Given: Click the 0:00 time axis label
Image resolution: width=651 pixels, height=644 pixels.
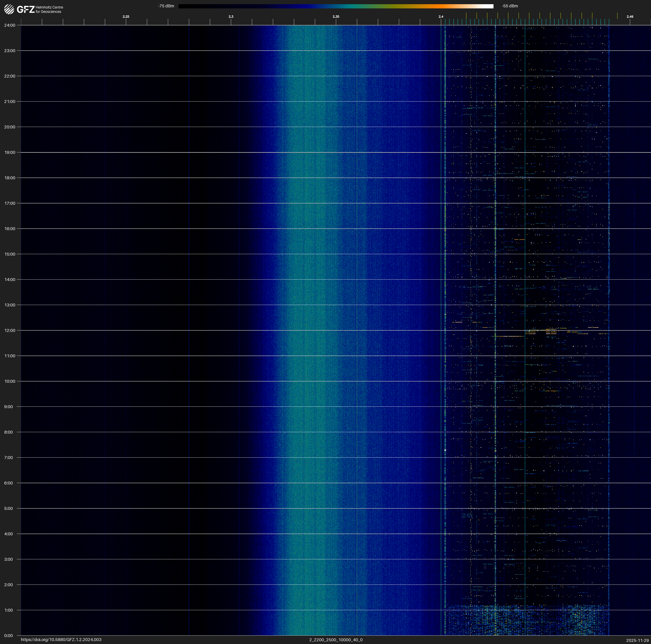Looking at the screenshot, I should [8, 636].
